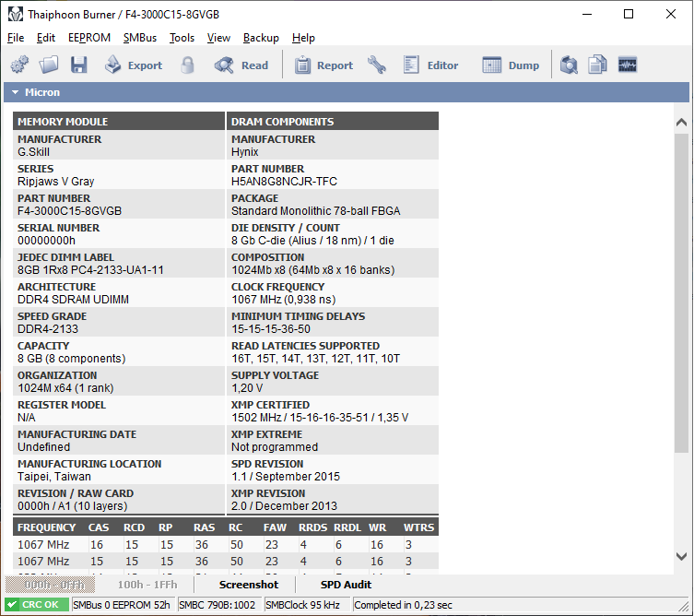694x616 pixels.
Task: Click the magnifier search icon in toolbar
Action: [569, 65]
